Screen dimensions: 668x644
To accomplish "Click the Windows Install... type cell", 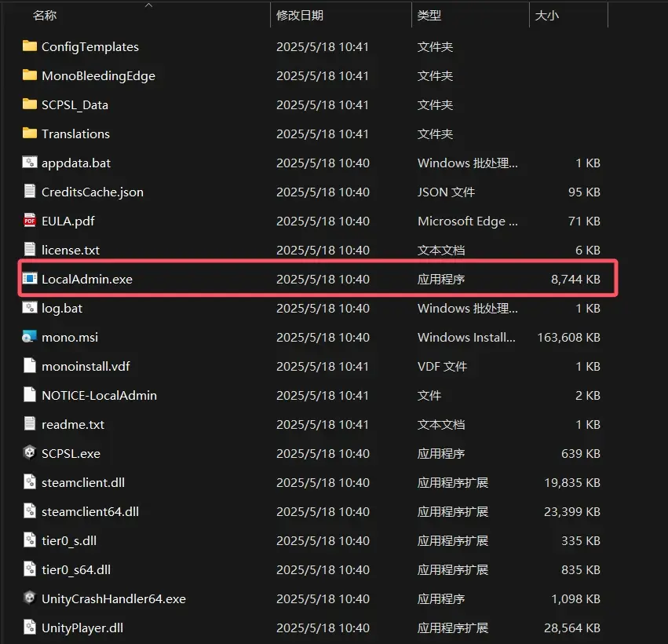I will point(466,338).
